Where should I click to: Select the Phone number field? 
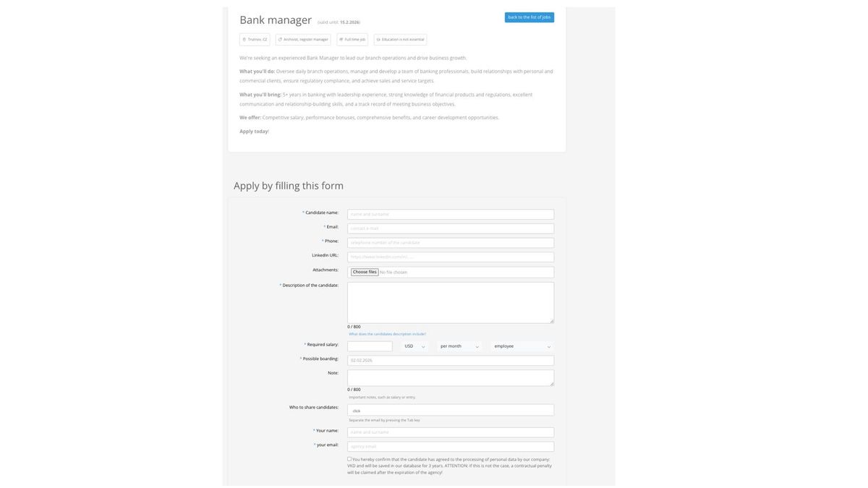click(x=451, y=243)
